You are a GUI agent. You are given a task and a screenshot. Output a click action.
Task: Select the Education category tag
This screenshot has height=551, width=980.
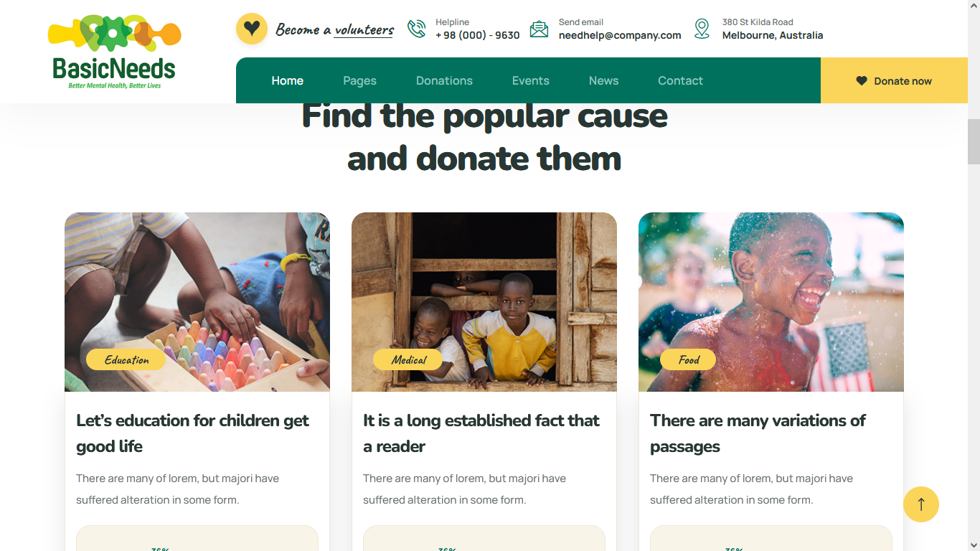(x=126, y=359)
